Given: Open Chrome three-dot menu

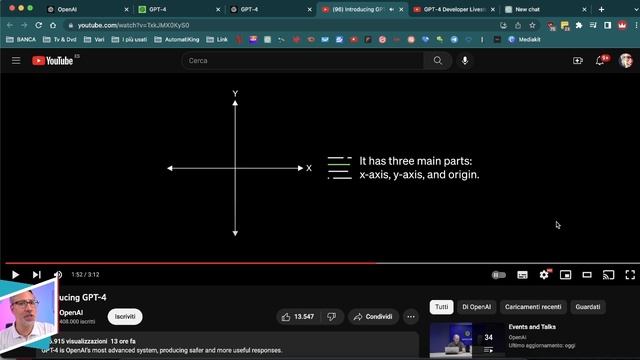Looking at the screenshot, I should pyautogui.click(x=636, y=25).
